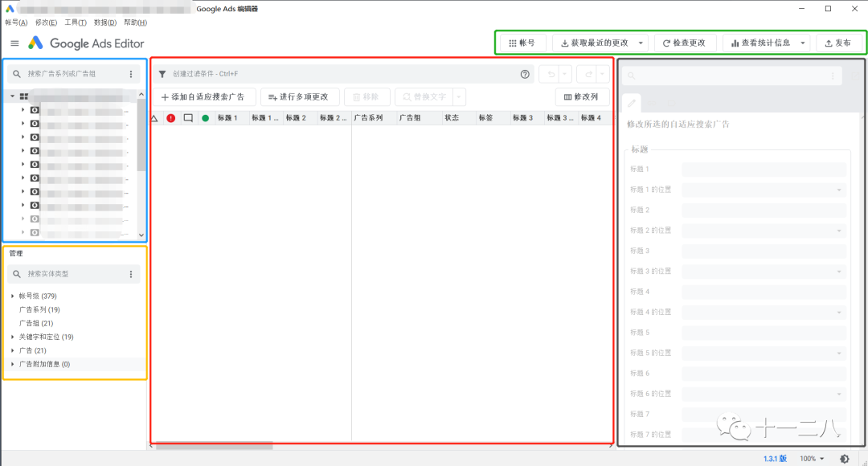868x466 pixels.
Task: Click 检查更改 refresh button
Action: 685,43
